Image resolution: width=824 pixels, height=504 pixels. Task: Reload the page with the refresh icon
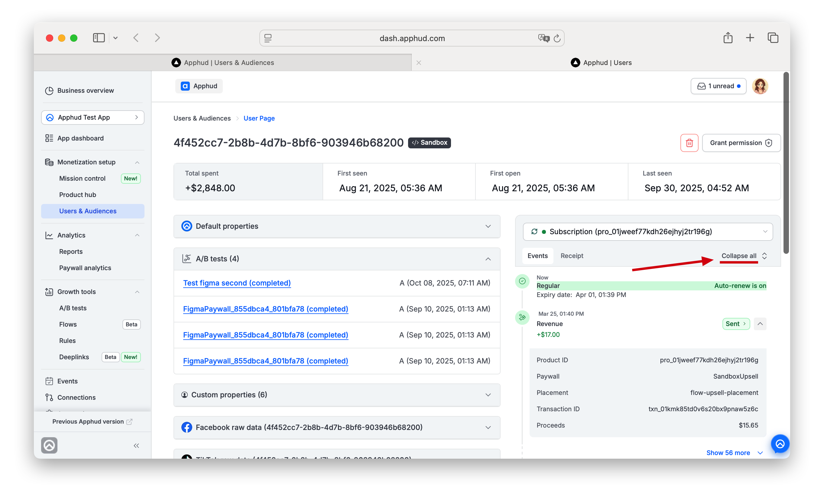pos(557,38)
